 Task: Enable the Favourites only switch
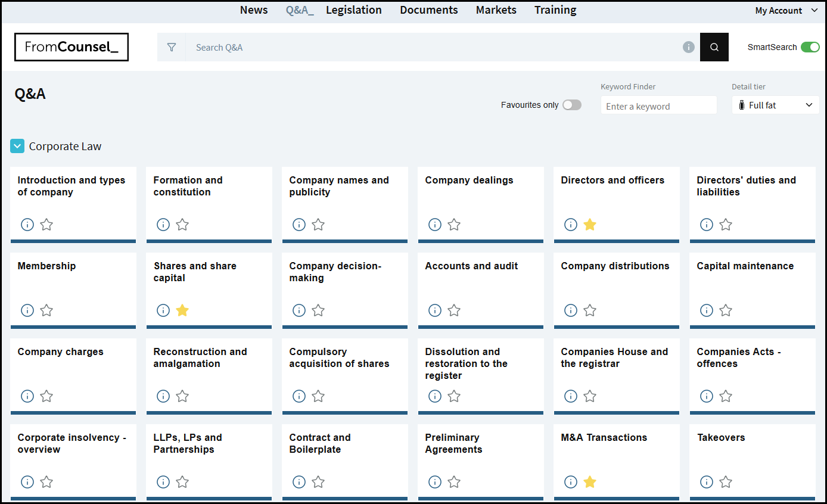tap(571, 105)
